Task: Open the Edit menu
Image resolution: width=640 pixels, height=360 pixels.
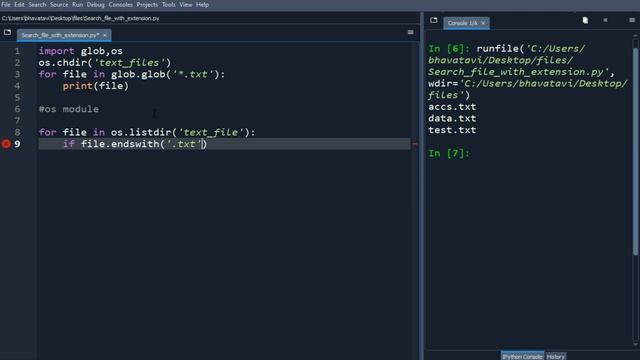Action: (x=19, y=5)
